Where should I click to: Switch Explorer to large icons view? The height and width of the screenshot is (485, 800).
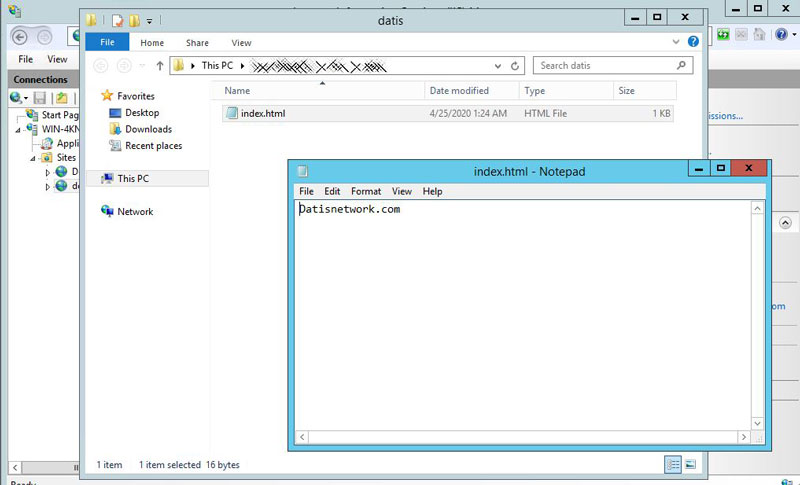coord(690,464)
